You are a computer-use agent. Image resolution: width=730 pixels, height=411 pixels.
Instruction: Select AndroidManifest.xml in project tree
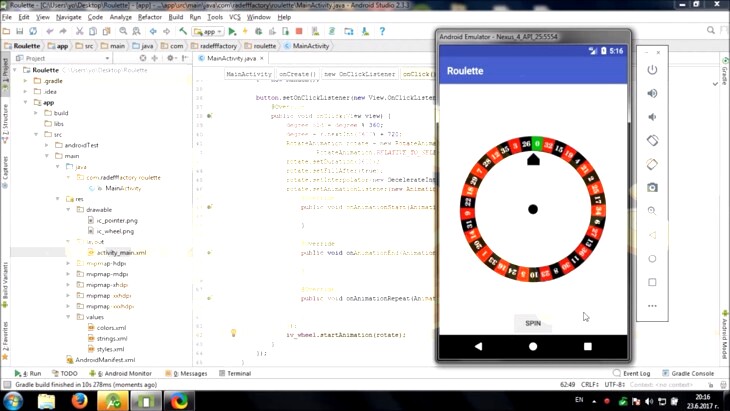coord(105,360)
